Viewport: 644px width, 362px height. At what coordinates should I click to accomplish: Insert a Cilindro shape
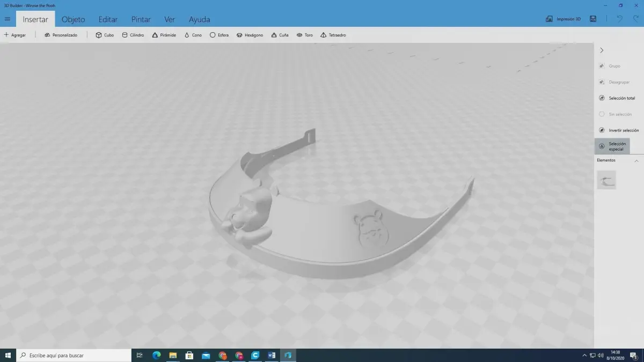pyautogui.click(x=133, y=35)
